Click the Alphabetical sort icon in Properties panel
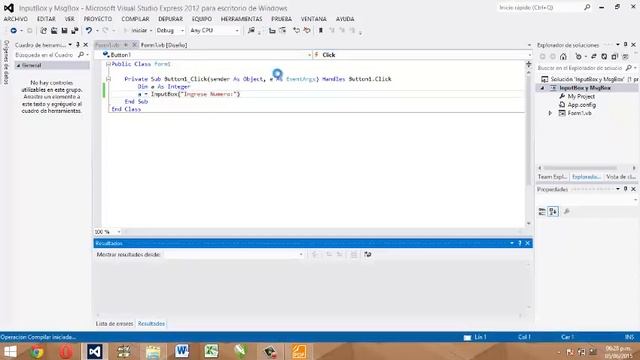 tap(553, 211)
